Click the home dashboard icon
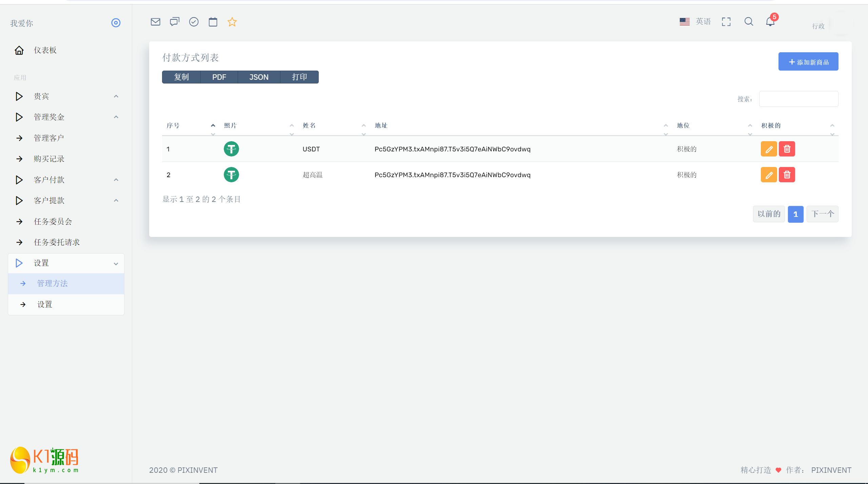This screenshot has height=484, width=868. click(19, 50)
